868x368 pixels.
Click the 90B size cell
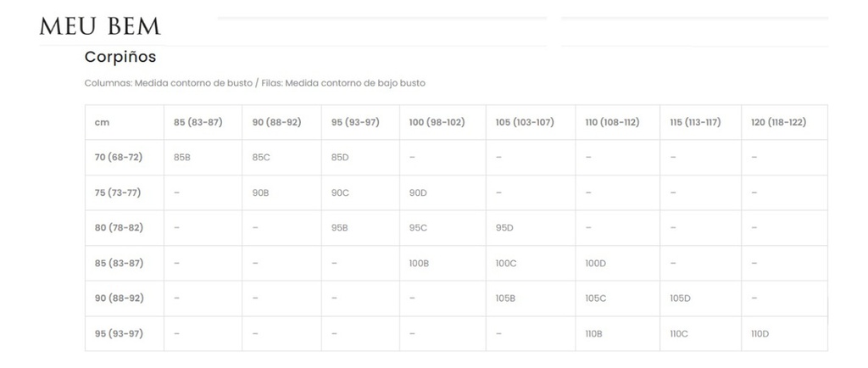pyautogui.click(x=261, y=193)
